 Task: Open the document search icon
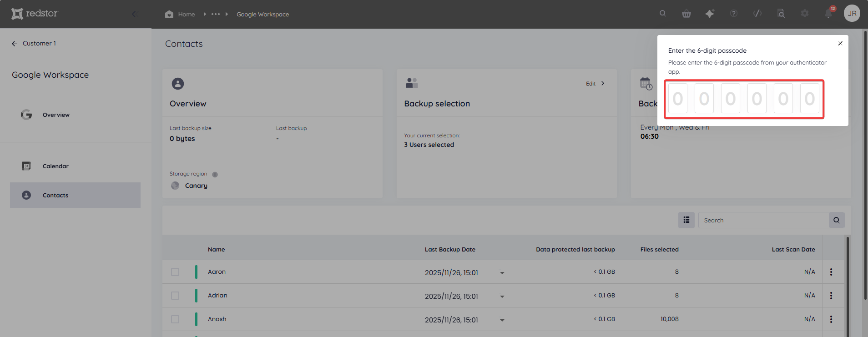[x=781, y=14]
